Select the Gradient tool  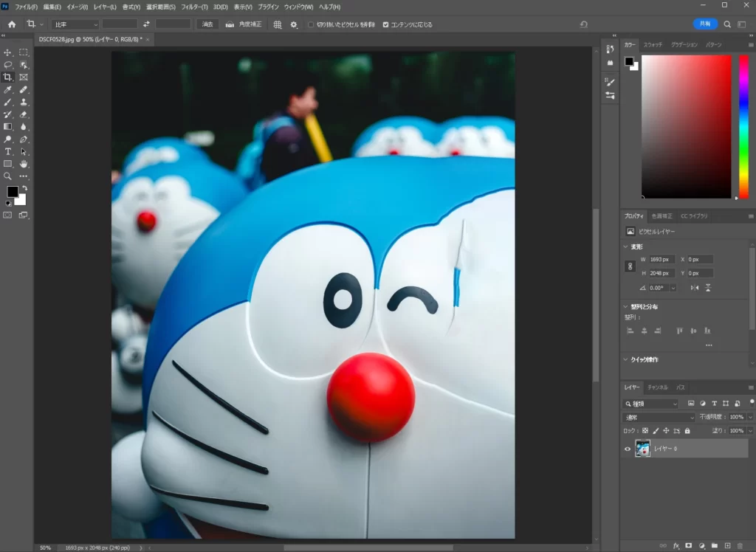click(x=7, y=127)
